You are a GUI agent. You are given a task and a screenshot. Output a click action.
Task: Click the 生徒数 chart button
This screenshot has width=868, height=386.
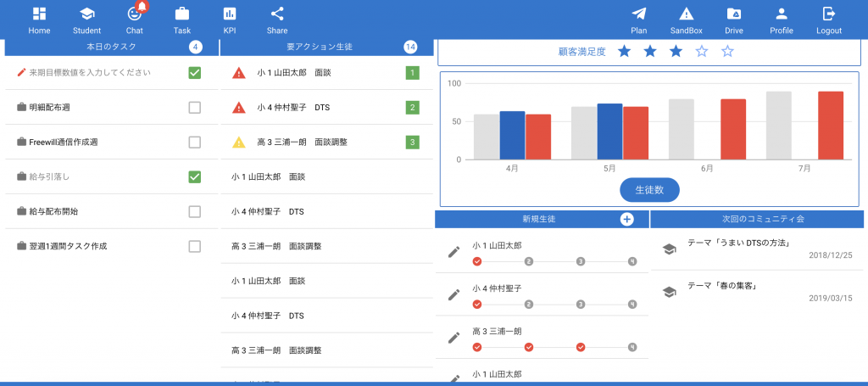[649, 190]
